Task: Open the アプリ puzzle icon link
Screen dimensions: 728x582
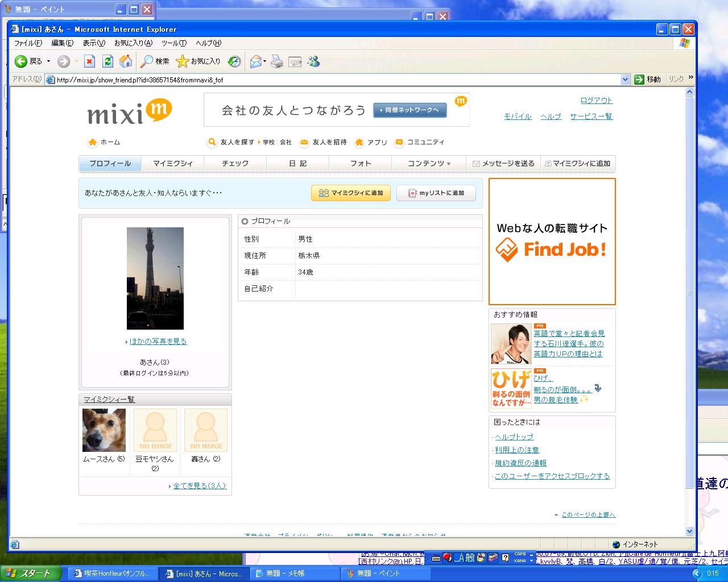Action: pyautogui.click(x=370, y=142)
